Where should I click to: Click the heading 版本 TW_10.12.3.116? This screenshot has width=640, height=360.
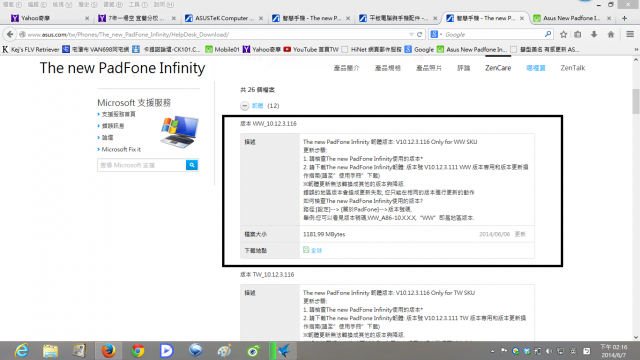(267, 275)
